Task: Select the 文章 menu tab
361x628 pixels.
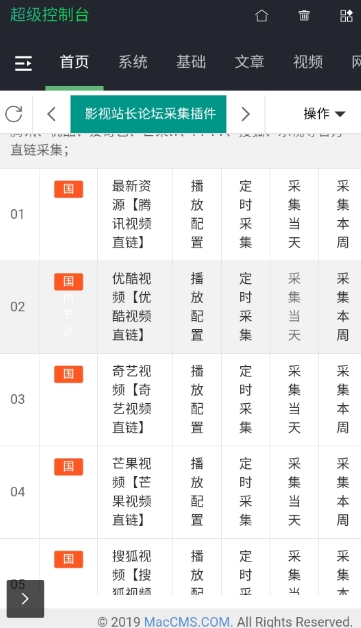Action: [x=250, y=62]
